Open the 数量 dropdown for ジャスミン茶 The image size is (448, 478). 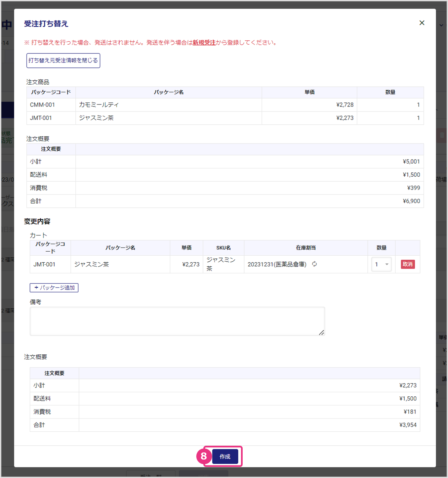coord(381,264)
